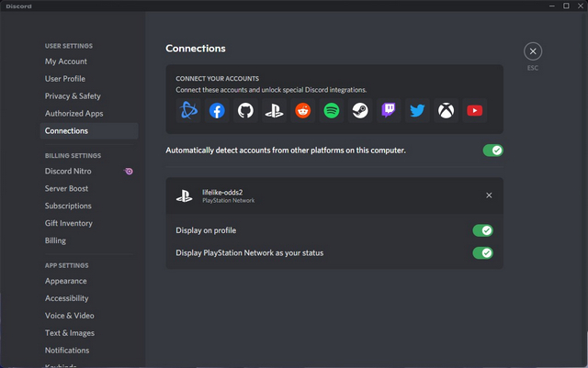Maximize the Discord window
588x368 pixels.
coord(566,6)
